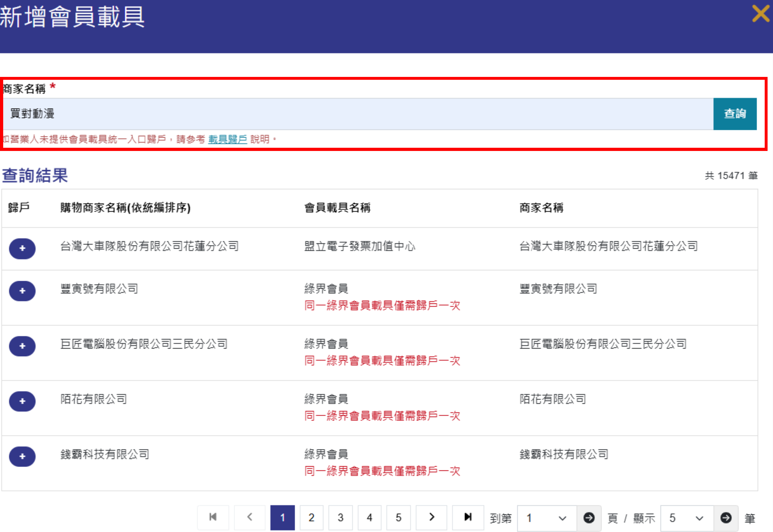
Task: Go to next page arrow
Action: tap(431, 517)
